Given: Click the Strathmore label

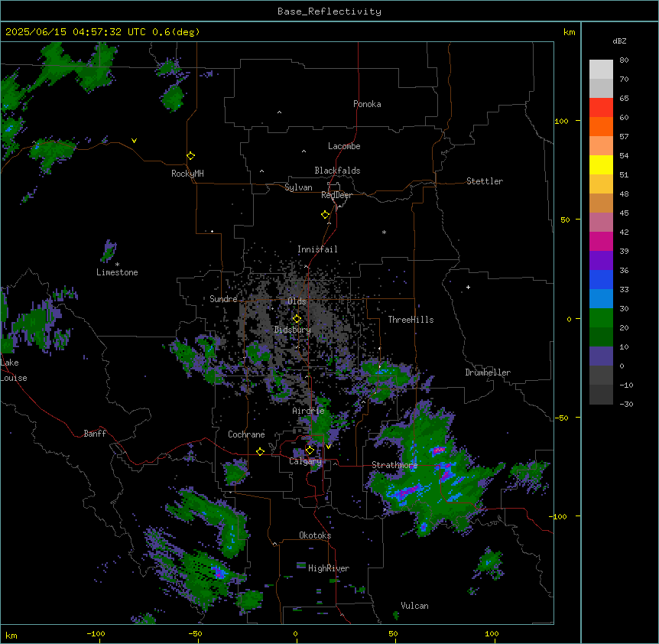Looking at the screenshot, I should (394, 465).
